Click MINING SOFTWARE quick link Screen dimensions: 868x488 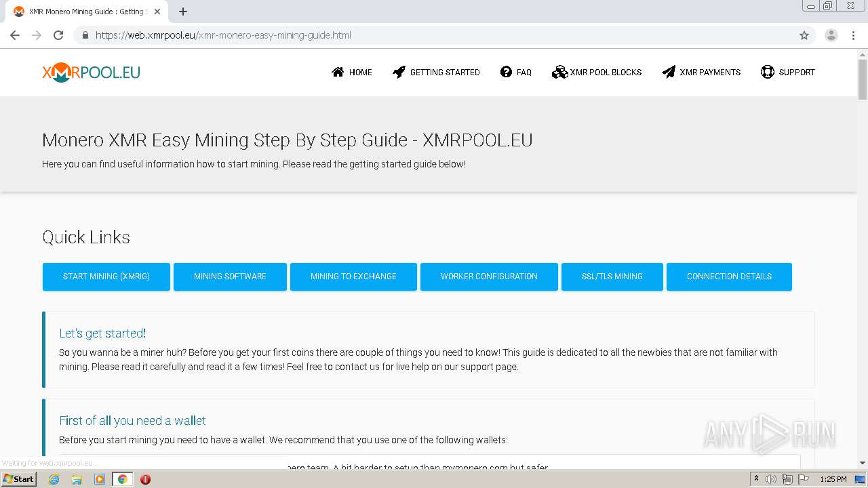[230, 277]
